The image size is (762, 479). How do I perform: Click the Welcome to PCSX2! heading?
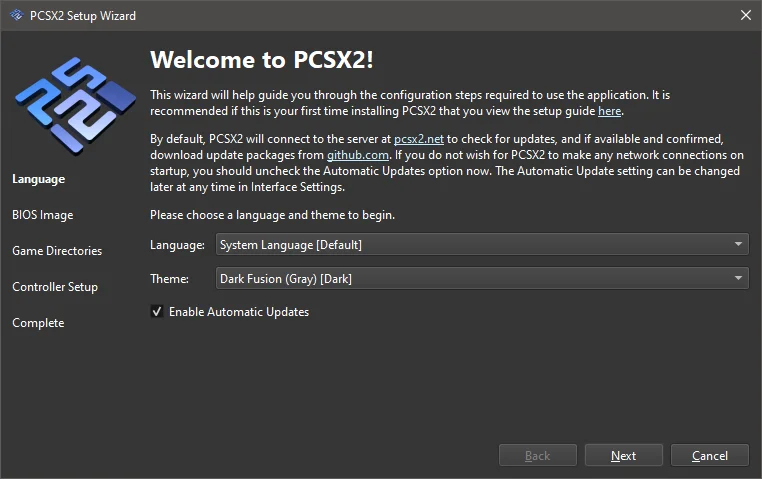coord(261,60)
